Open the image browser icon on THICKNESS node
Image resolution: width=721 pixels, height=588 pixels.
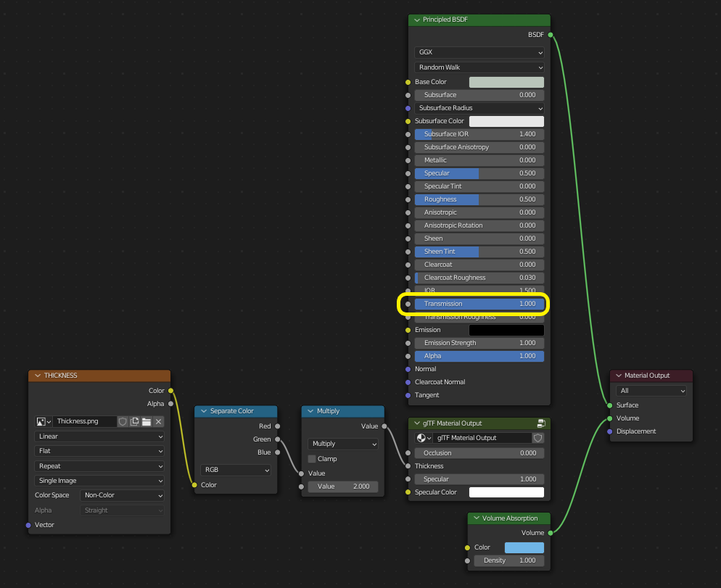tap(42, 421)
